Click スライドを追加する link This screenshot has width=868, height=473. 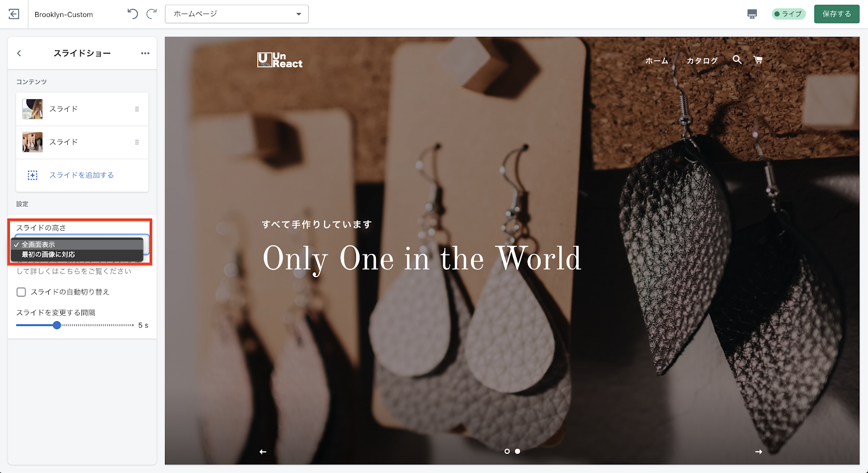pos(81,175)
